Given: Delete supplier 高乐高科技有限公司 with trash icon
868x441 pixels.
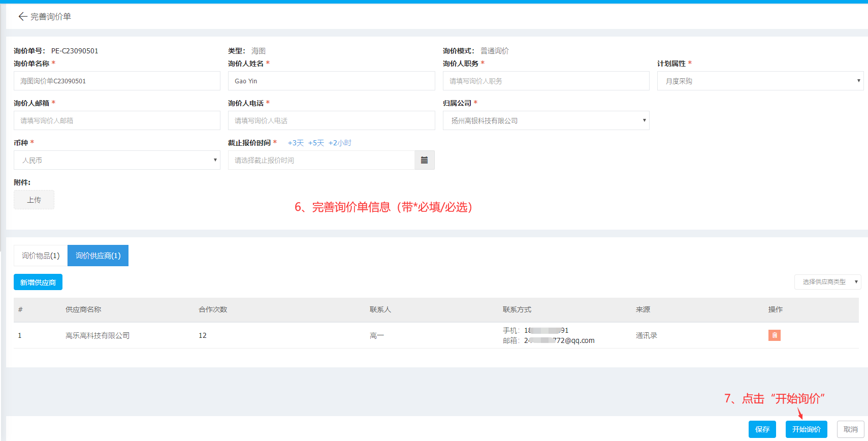Looking at the screenshot, I should point(774,335).
